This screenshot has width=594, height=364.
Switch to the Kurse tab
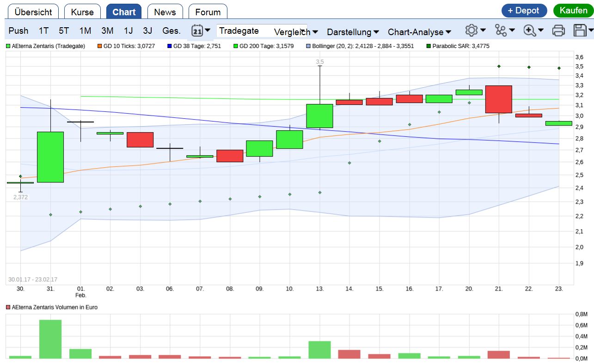tap(82, 12)
